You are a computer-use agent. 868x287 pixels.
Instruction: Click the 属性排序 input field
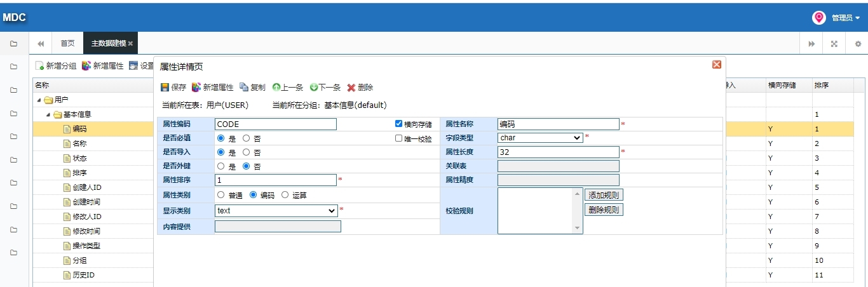(x=276, y=180)
